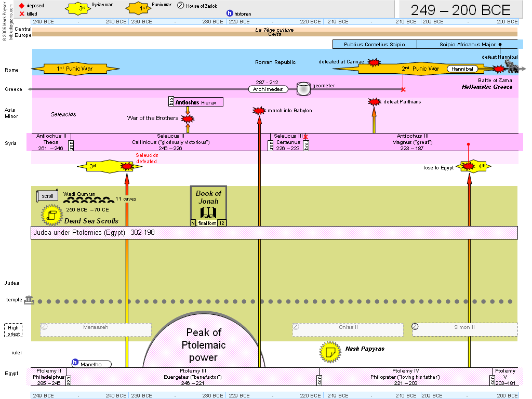Click the temple building icon in Judea
The width and height of the screenshot is (532, 399).
coord(29,301)
